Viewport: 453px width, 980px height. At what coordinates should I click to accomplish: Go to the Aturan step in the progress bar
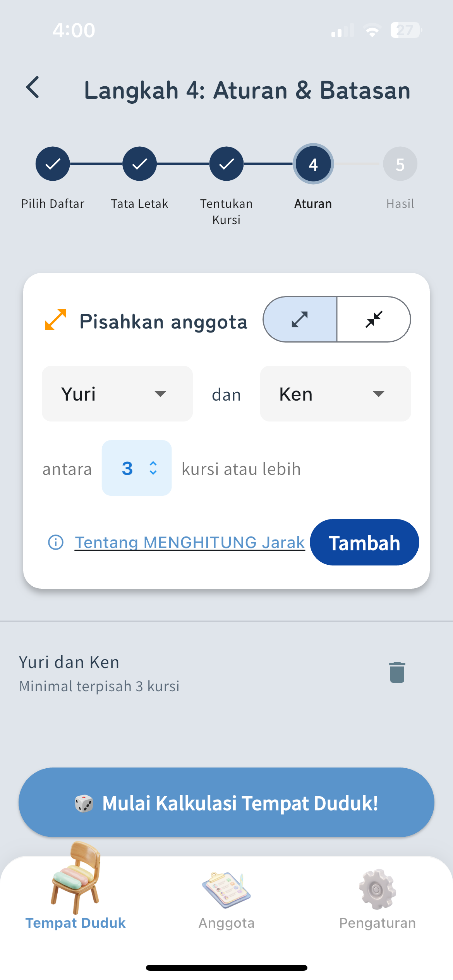click(x=313, y=164)
